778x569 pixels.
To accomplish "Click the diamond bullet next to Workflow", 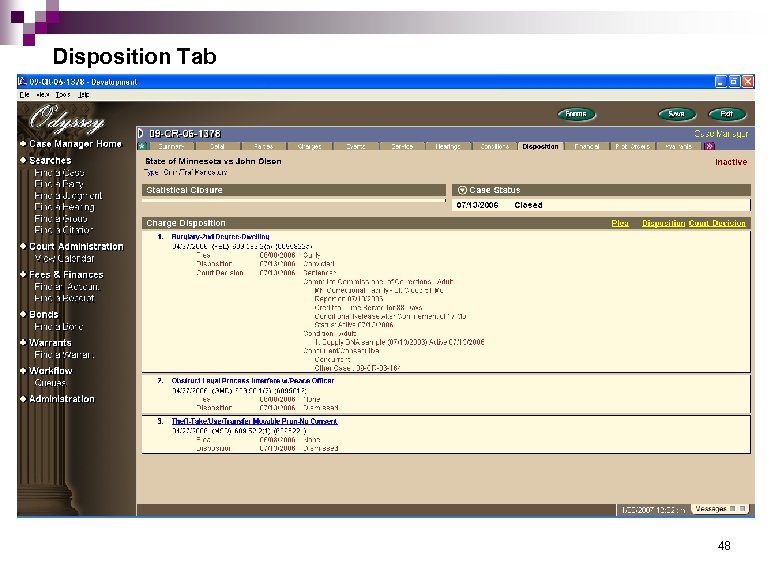I will tap(23, 371).
